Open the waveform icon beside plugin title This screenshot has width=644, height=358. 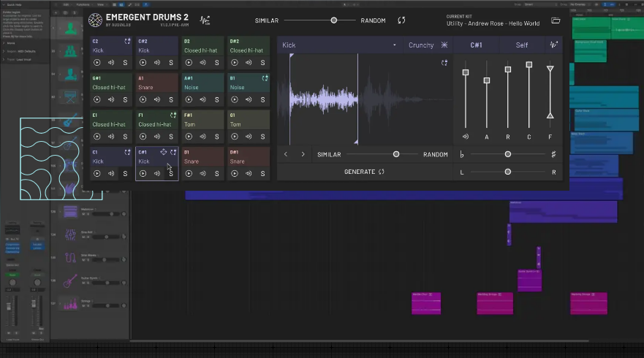click(205, 20)
